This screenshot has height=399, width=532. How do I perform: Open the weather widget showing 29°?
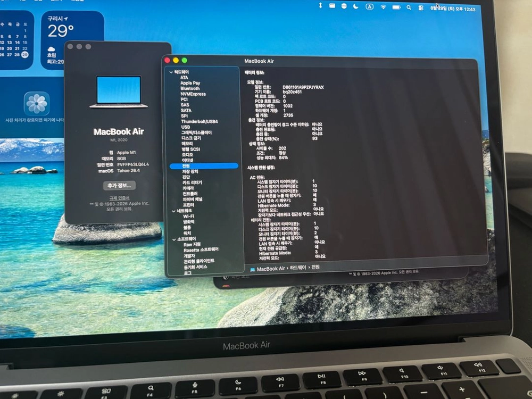[72, 40]
